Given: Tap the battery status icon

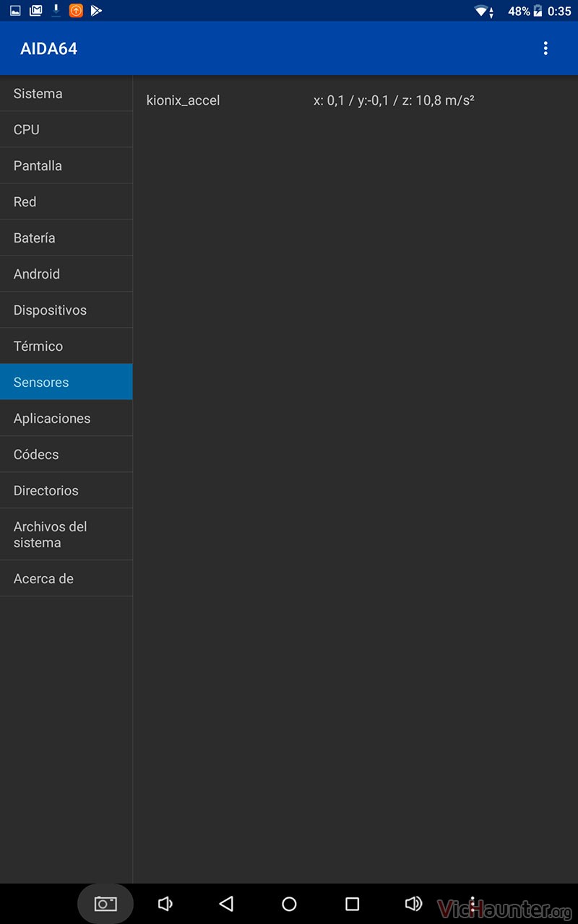Looking at the screenshot, I should point(538,11).
